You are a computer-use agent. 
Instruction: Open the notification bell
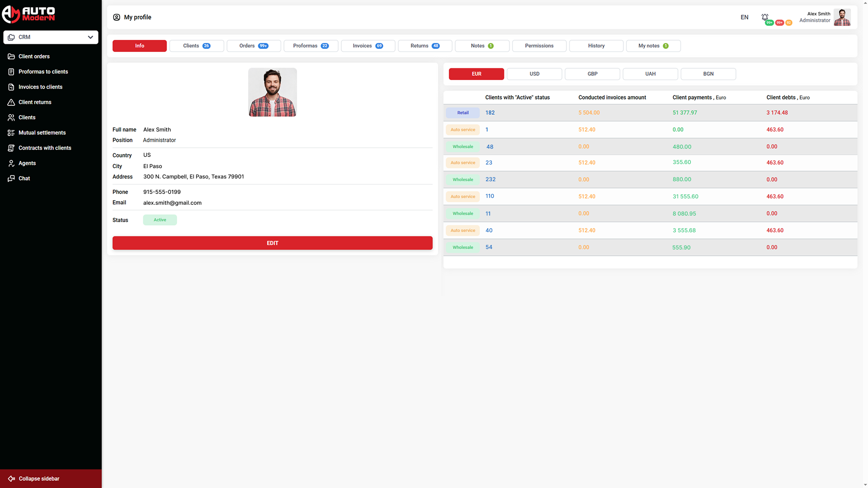pyautogui.click(x=765, y=16)
